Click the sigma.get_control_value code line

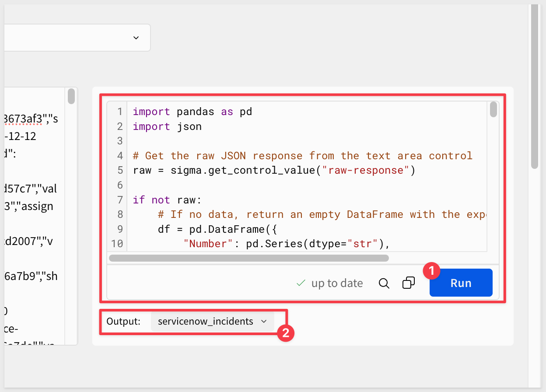click(274, 171)
